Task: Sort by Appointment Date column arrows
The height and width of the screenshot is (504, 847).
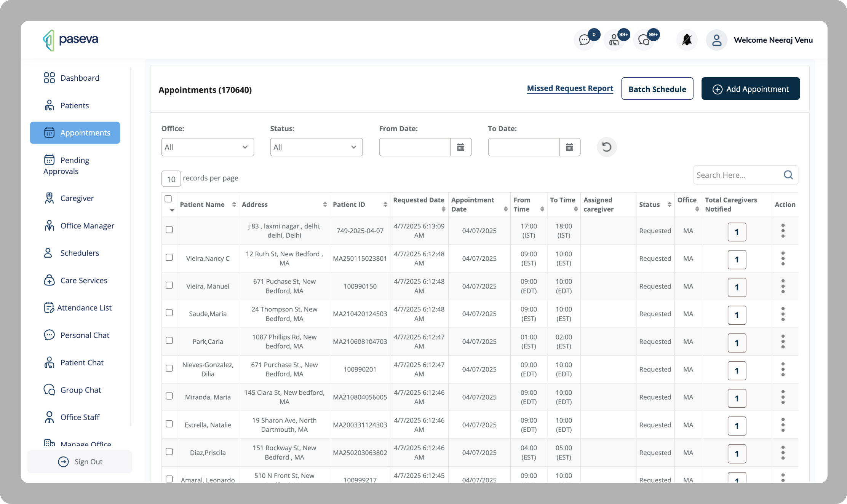Action: coord(505,209)
